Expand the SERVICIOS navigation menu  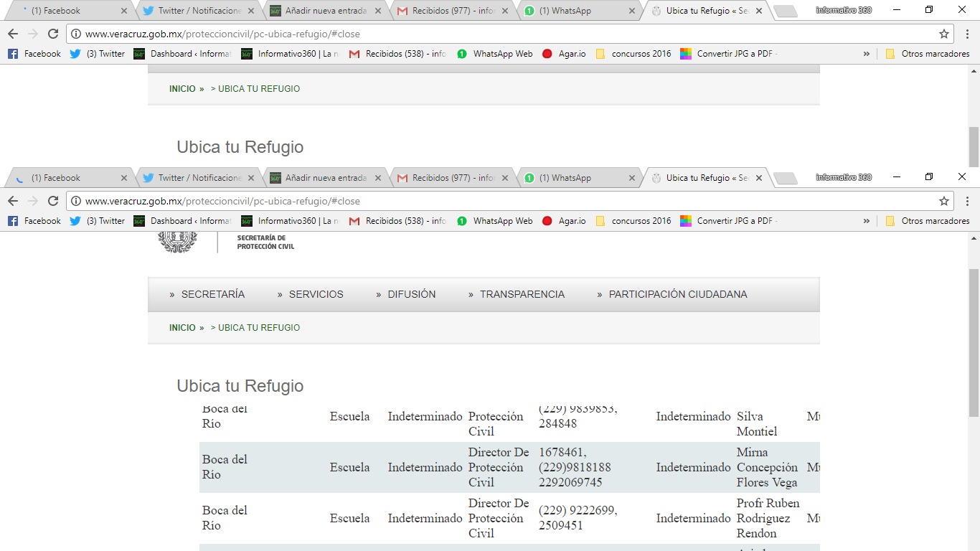coord(316,294)
